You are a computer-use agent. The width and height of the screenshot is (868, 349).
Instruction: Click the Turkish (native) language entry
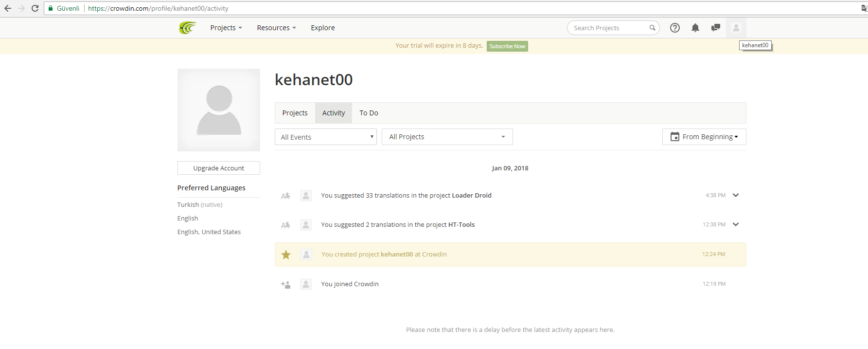200,205
